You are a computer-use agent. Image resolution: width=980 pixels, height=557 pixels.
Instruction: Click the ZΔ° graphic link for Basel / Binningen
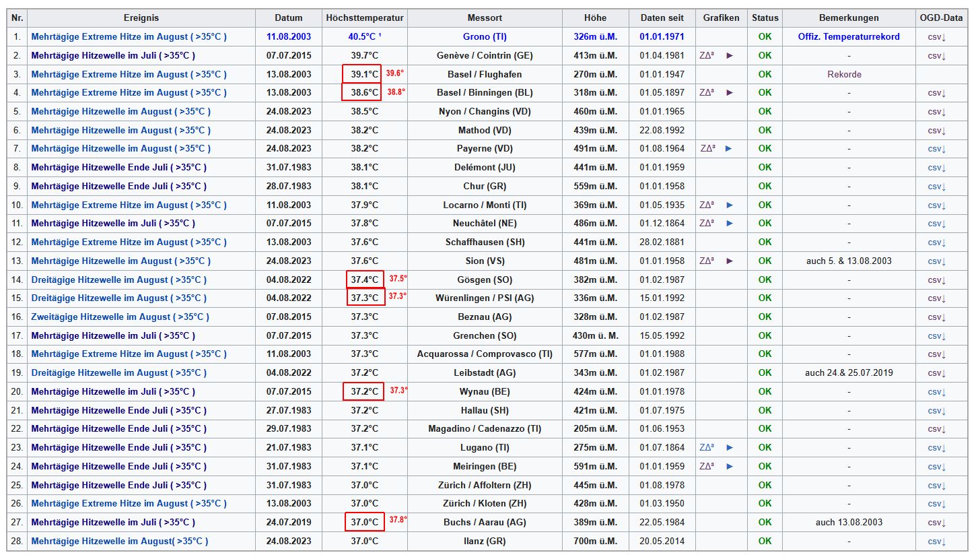pos(707,92)
